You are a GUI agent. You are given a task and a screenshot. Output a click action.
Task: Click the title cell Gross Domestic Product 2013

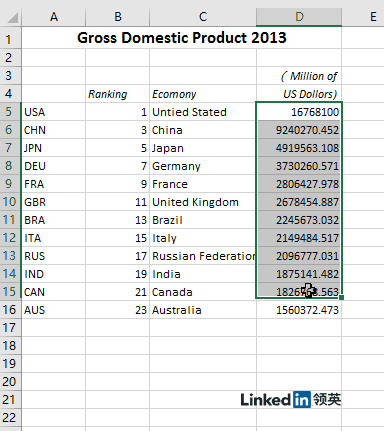(182, 37)
